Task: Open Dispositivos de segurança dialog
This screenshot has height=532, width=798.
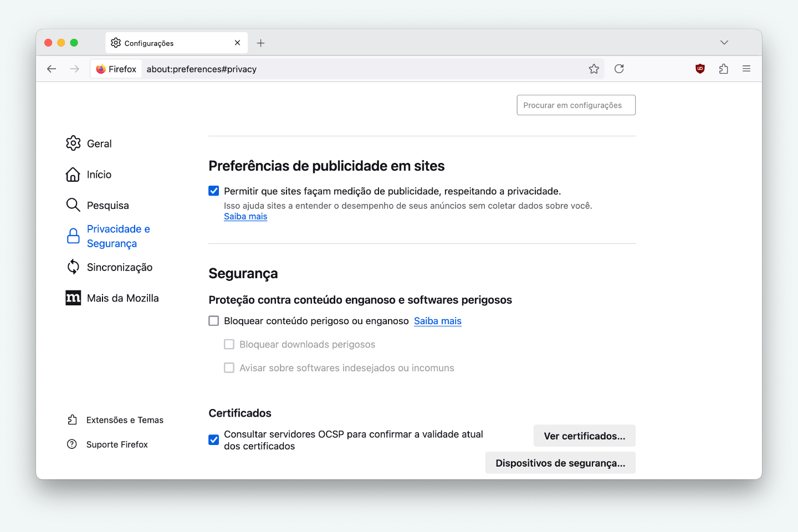Action: click(x=560, y=463)
